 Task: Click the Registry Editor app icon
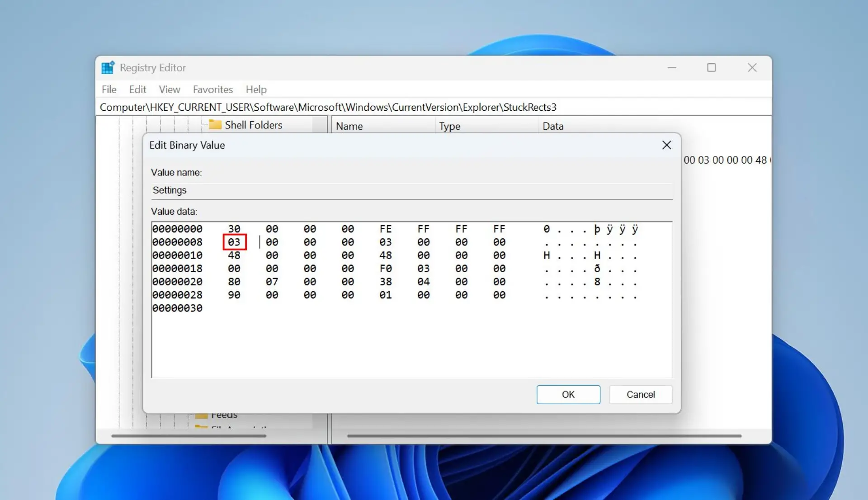[x=108, y=68]
